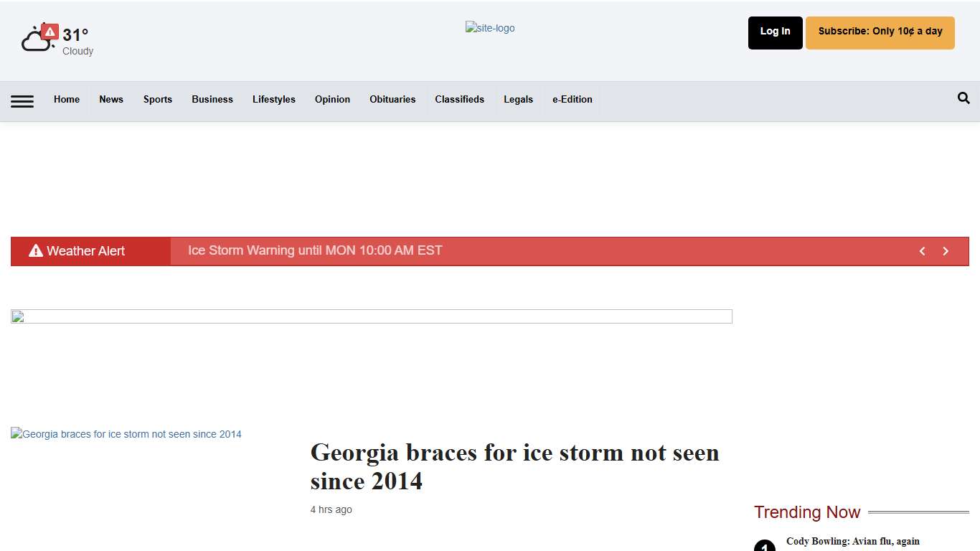Click the red weather alert badge
Image resolution: width=980 pixels, height=551 pixels.
(x=50, y=32)
